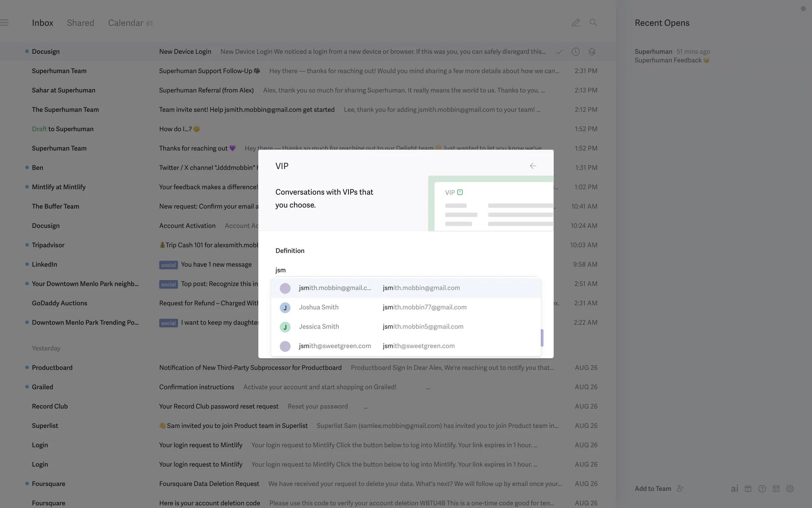Screen dimensions: 812x508
Task: Click the hamburger menu icon
Action: pyautogui.click(x=5, y=23)
